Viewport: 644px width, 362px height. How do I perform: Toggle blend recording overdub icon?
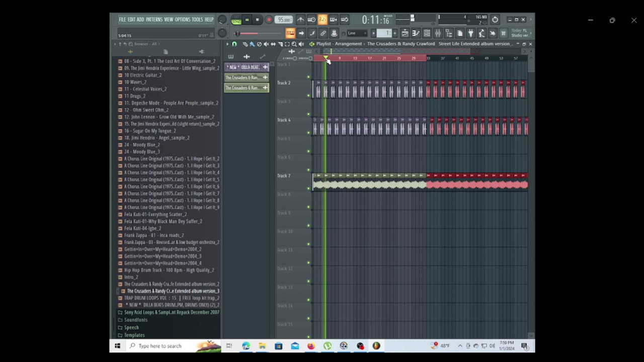(333, 20)
